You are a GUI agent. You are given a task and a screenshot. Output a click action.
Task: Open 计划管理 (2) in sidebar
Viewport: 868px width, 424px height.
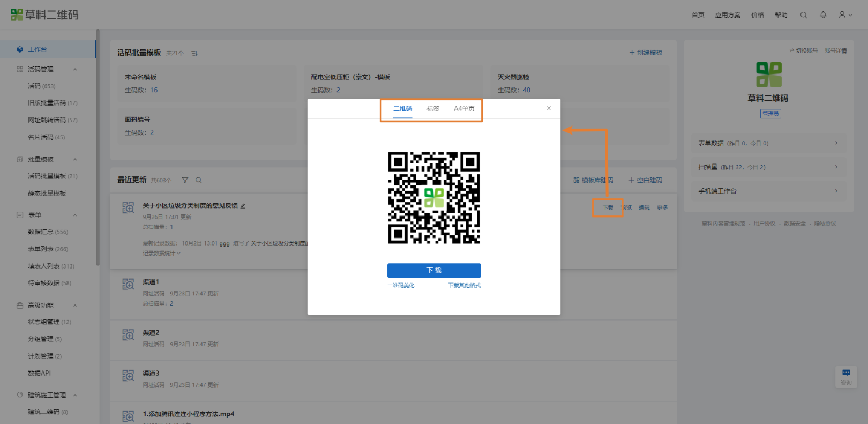point(44,356)
